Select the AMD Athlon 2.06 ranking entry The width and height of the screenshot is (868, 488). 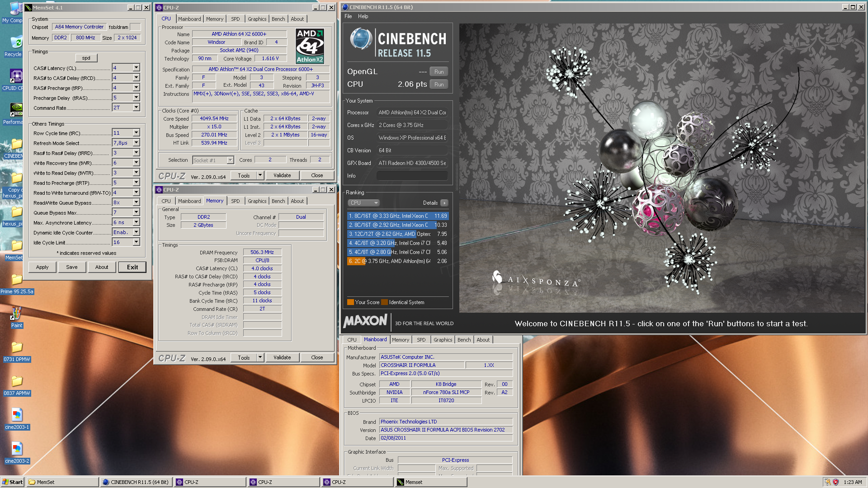coord(398,261)
